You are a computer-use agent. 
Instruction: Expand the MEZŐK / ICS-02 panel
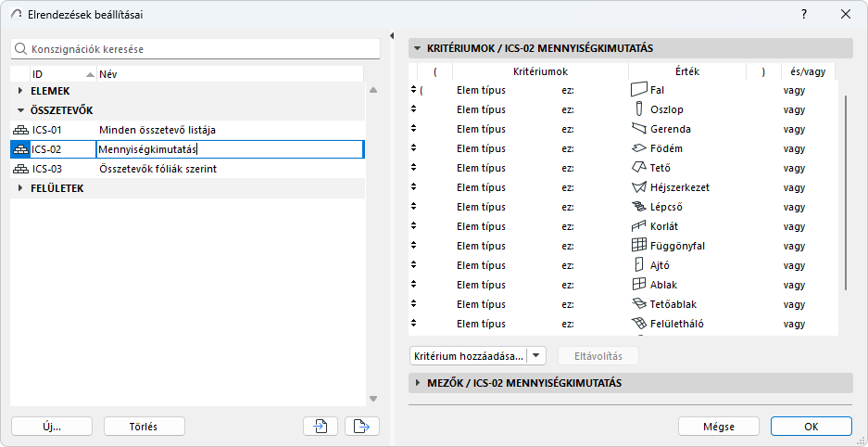click(417, 383)
